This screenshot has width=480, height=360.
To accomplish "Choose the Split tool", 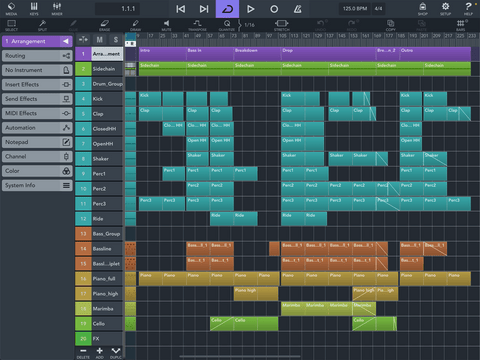I will pyautogui.click(x=42, y=25).
